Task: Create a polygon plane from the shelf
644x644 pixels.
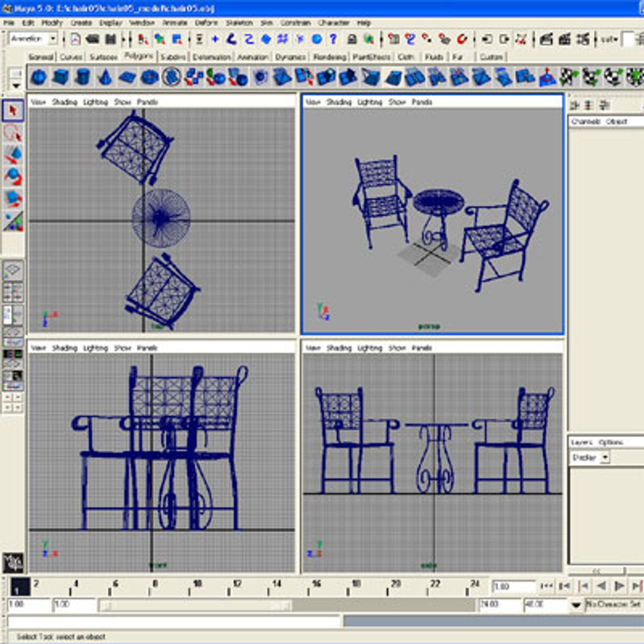Action: pyautogui.click(x=128, y=77)
